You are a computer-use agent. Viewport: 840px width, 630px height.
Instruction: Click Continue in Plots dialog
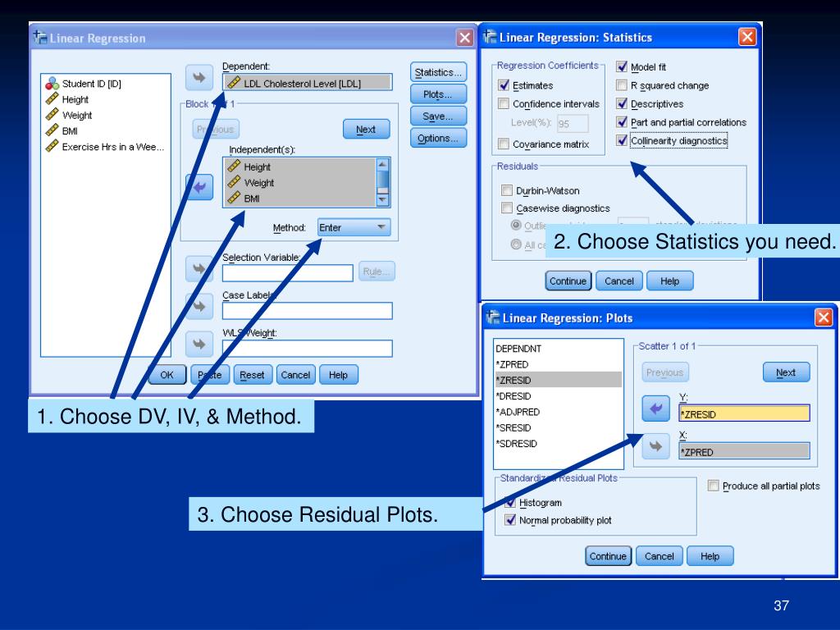[608, 556]
